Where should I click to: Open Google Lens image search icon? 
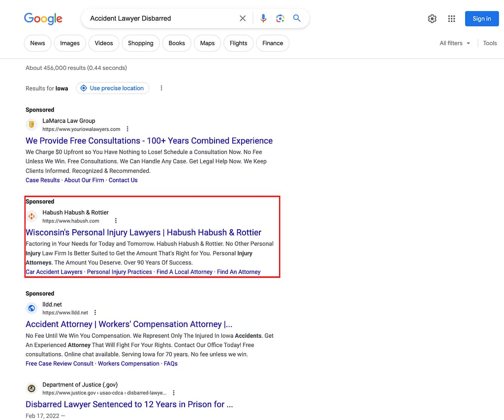click(280, 18)
